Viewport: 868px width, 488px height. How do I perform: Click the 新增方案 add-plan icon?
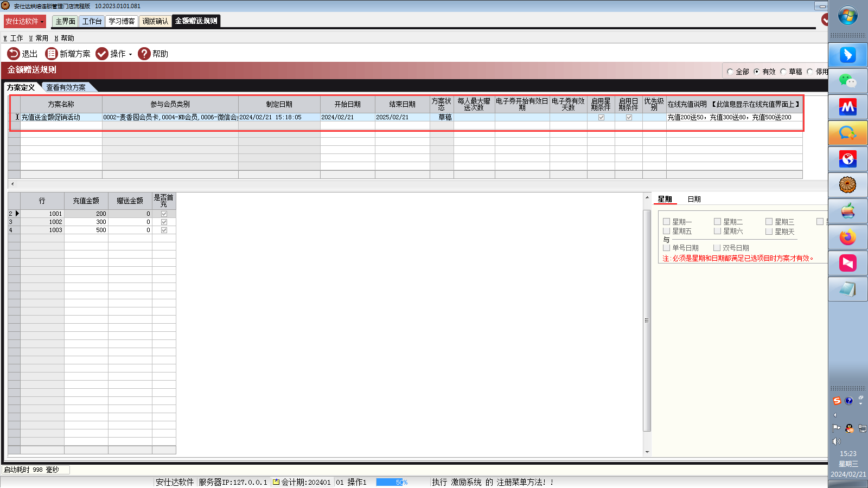pos(51,54)
